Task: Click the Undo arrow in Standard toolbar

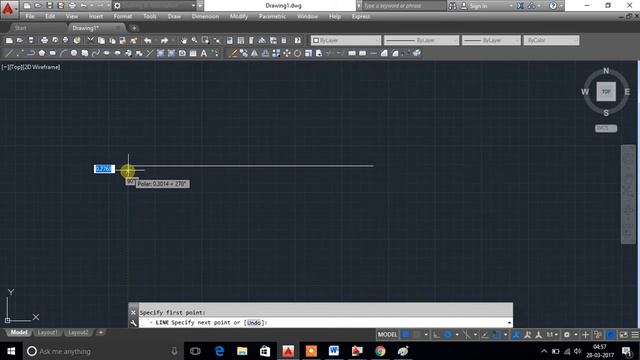Action: point(148,40)
